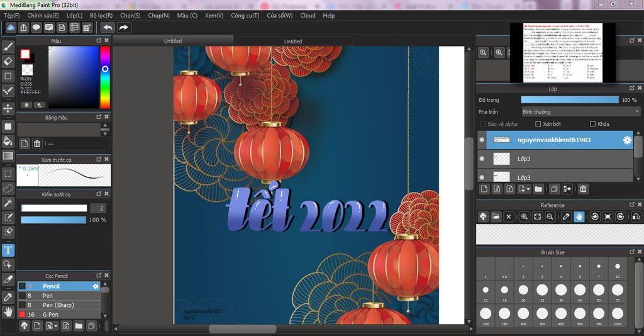Select the Pen brush in list
Viewport: 644px width, 336px height.
pyautogui.click(x=59, y=296)
